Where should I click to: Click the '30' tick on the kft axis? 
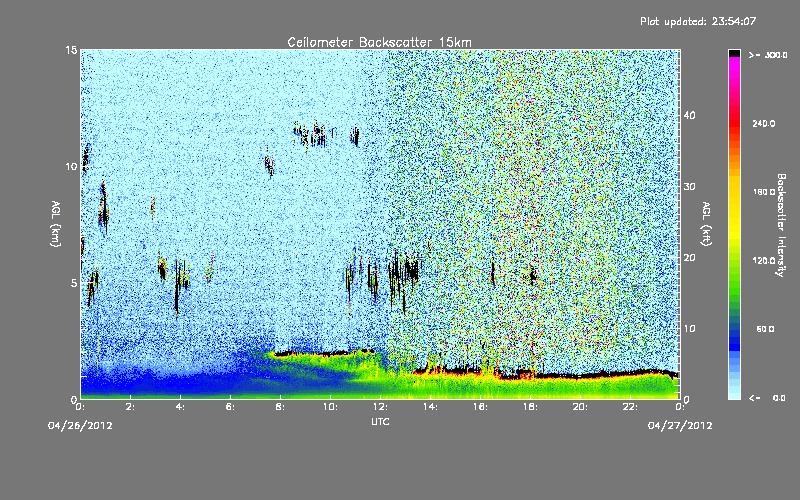[689, 186]
